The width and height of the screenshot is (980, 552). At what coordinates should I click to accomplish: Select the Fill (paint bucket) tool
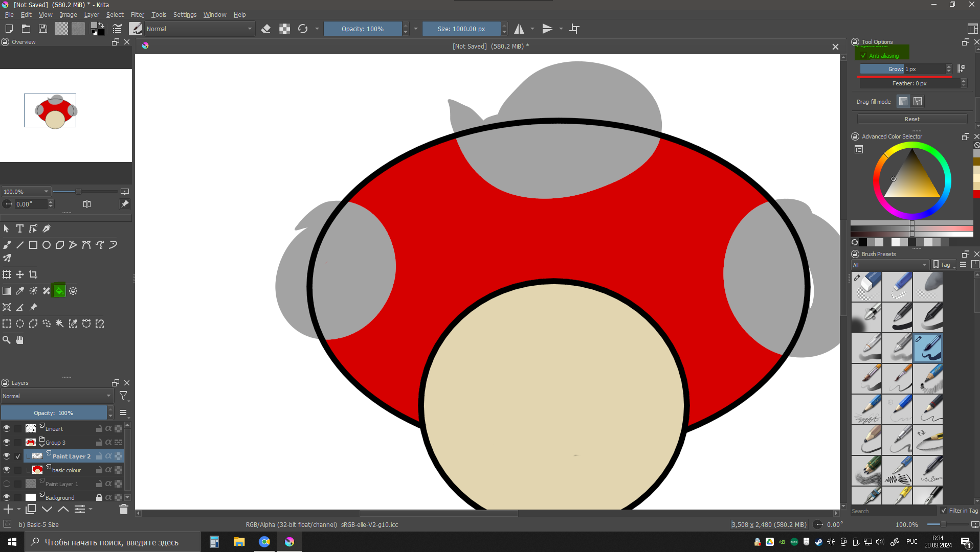click(59, 291)
